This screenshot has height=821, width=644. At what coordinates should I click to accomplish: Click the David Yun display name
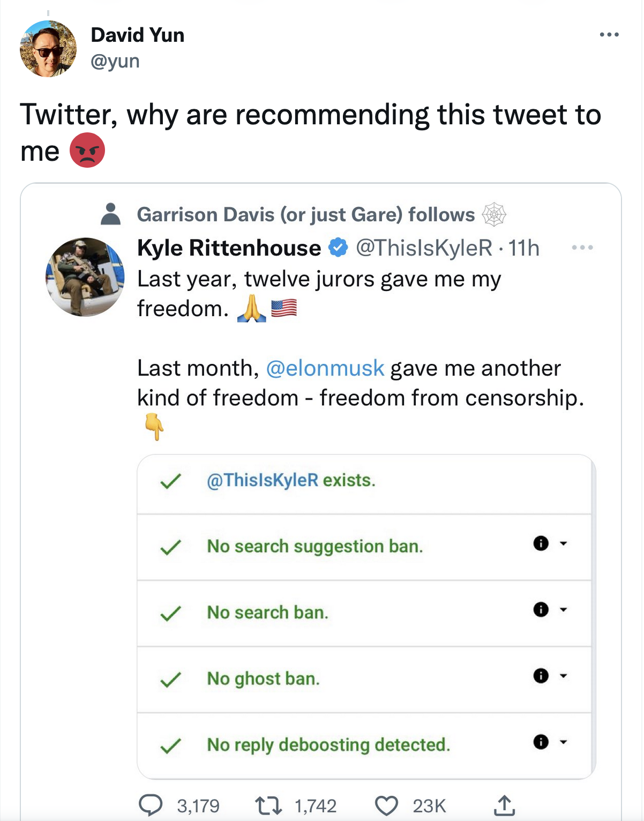[138, 35]
